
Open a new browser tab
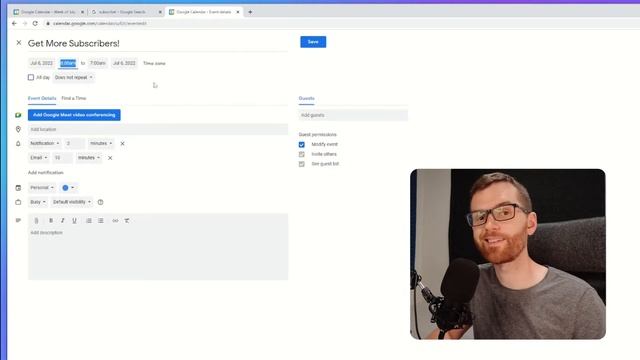(250, 12)
